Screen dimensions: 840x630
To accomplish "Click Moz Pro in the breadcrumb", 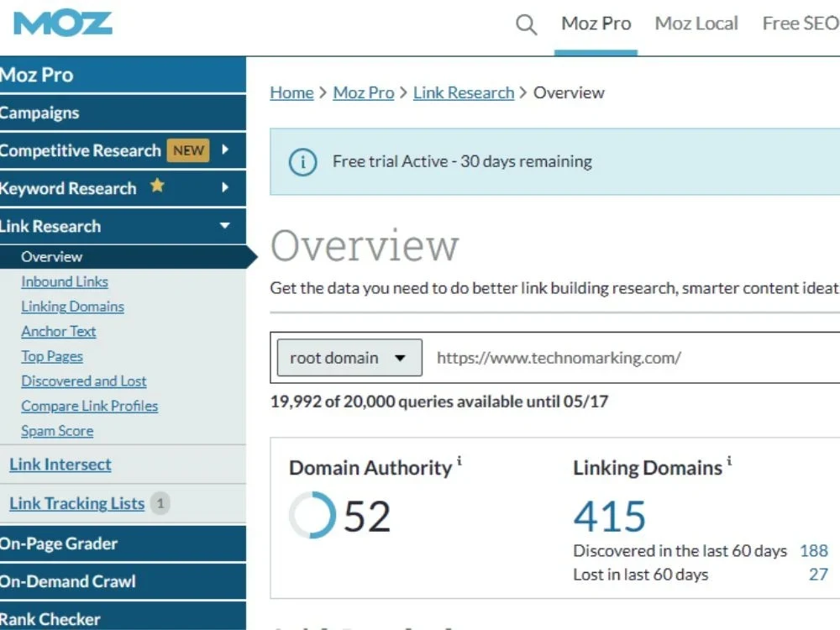I will [x=364, y=92].
